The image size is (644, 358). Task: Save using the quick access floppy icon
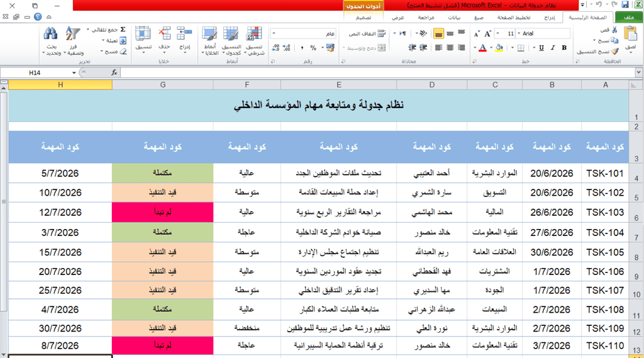[x=625, y=4]
